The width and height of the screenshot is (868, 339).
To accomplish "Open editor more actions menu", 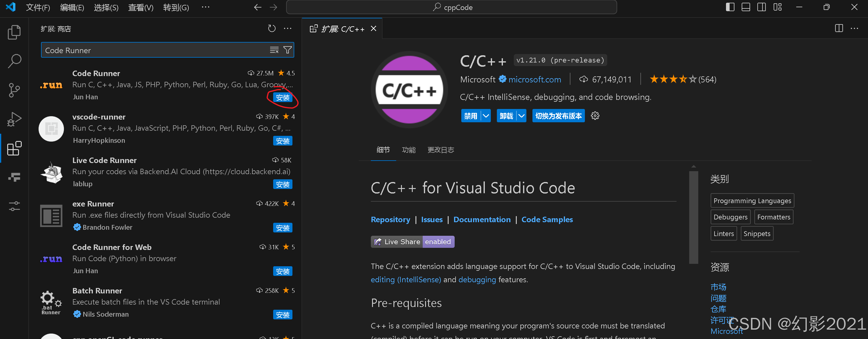I will click(854, 28).
